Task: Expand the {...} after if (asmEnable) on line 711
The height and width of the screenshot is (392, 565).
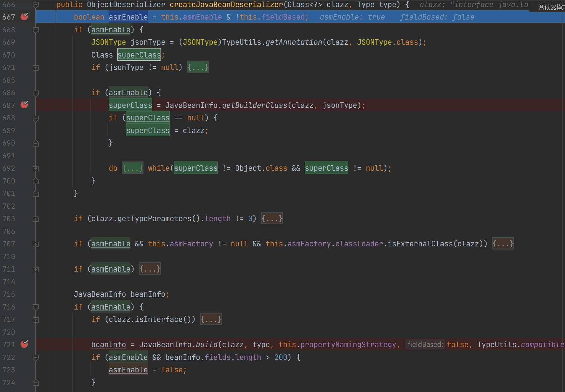Action: (x=150, y=269)
